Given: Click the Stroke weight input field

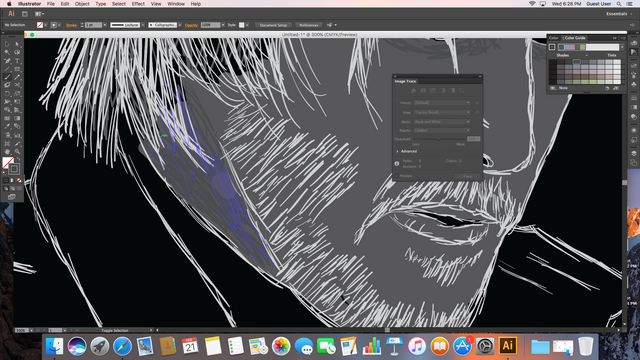Looking at the screenshot, I should (93, 25).
